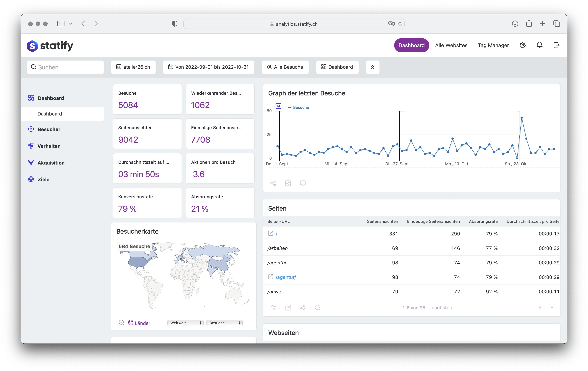Click the translate icon in address bar
This screenshot has width=588, height=371.
point(391,24)
